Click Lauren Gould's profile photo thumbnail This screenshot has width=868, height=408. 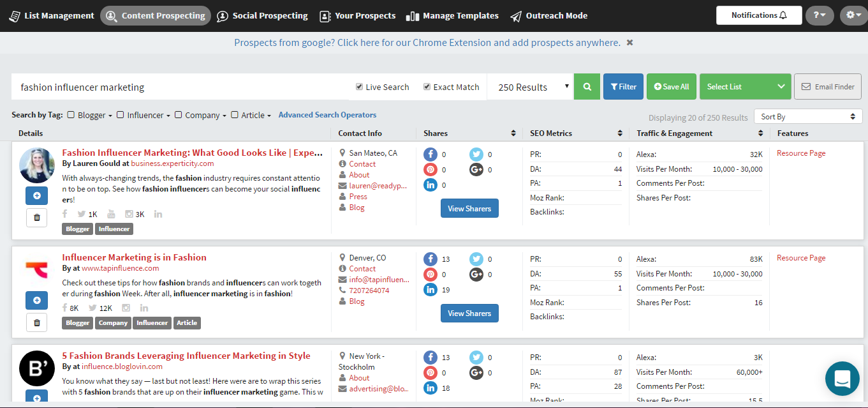pyautogui.click(x=36, y=165)
